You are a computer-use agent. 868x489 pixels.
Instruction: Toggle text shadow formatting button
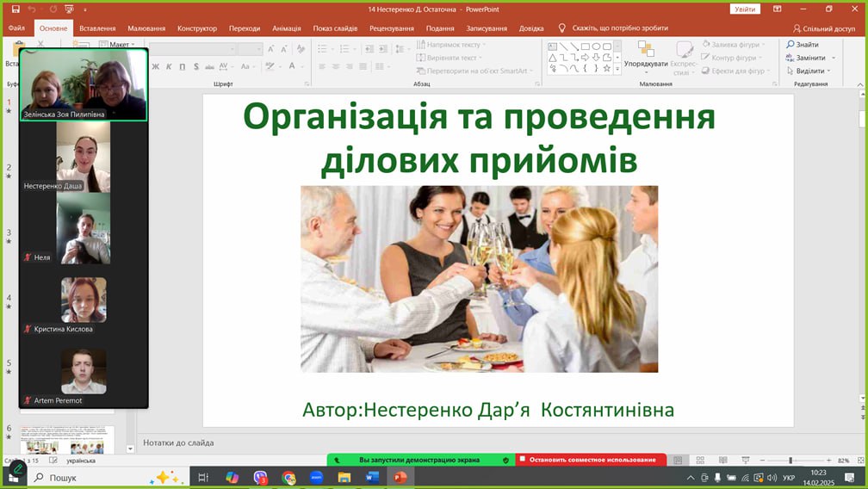click(196, 66)
